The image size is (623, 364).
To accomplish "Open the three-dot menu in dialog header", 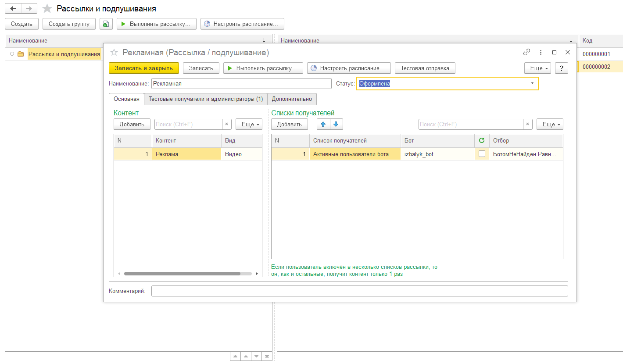I will pyautogui.click(x=541, y=52).
